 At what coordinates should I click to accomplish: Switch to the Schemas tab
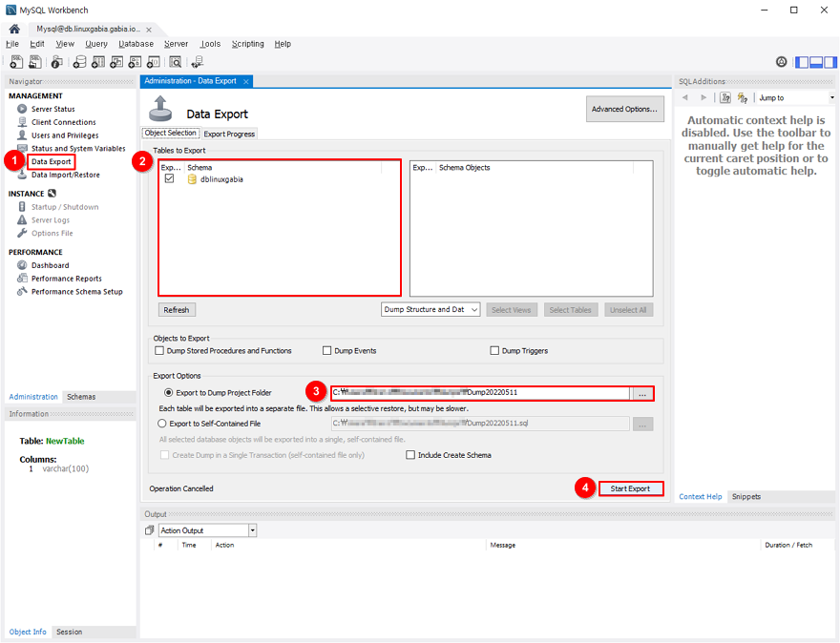[81, 397]
